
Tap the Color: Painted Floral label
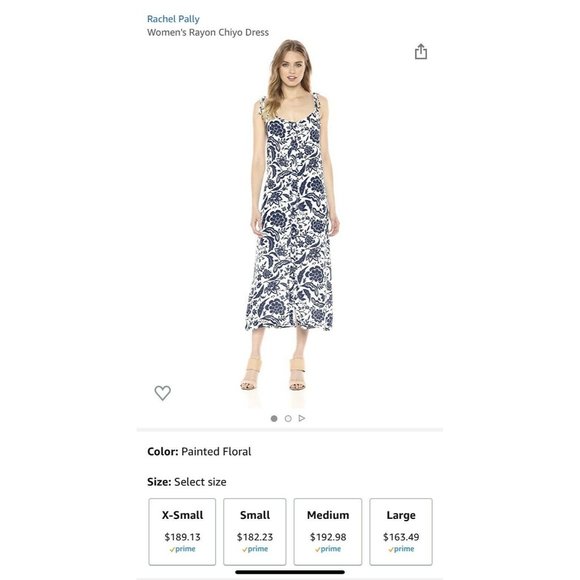(199, 452)
